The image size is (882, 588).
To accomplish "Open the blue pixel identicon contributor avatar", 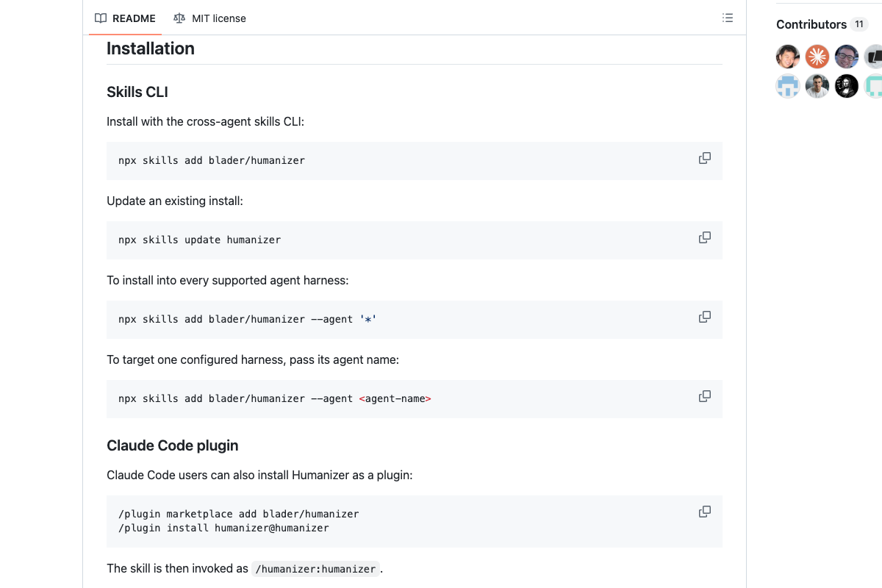I will click(788, 86).
